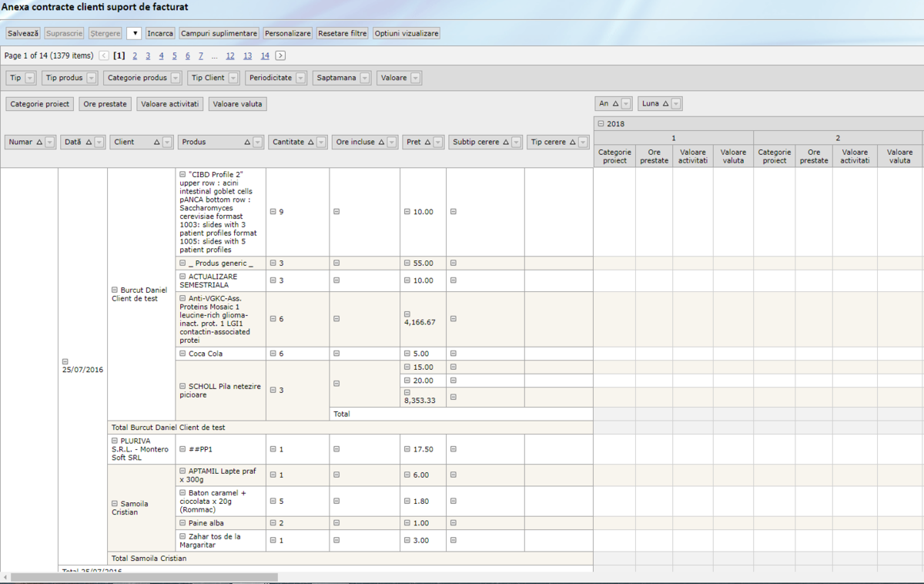The width and height of the screenshot is (924, 584).
Task: Open filter icon on Luna field
Action: click(x=676, y=103)
